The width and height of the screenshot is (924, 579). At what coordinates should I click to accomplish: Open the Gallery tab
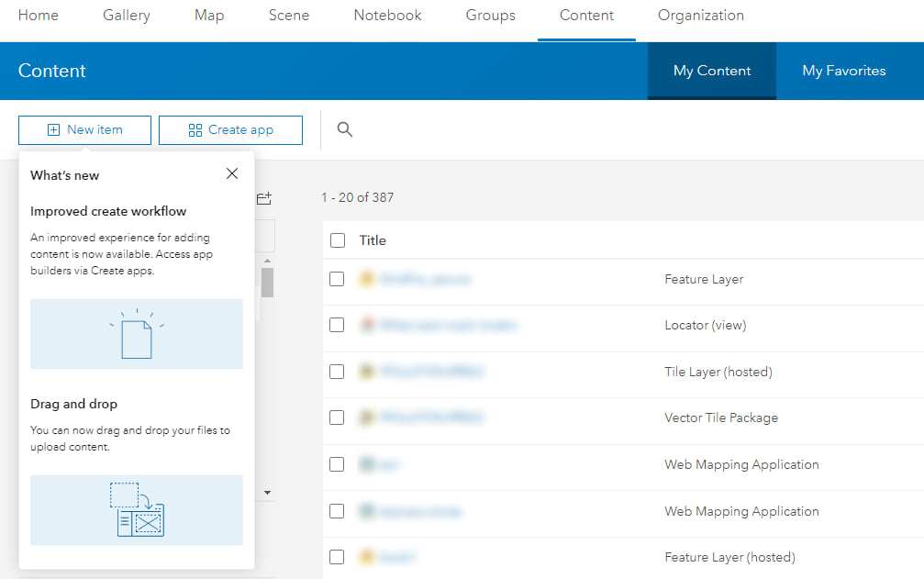pyautogui.click(x=126, y=16)
